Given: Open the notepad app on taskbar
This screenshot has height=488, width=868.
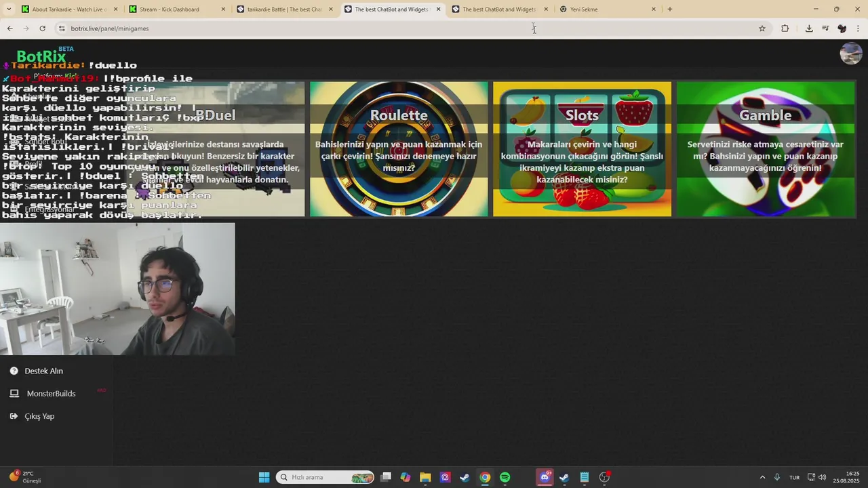Looking at the screenshot, I should point(584,477).
